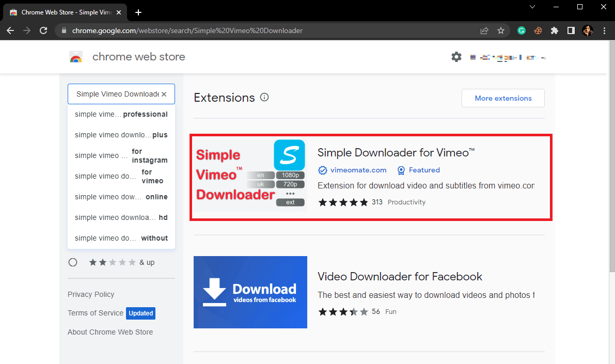Viewport: 615px width, 364px height.
Task: Click the description starting with The best and easiest
Action: click(x=426, y=295)
